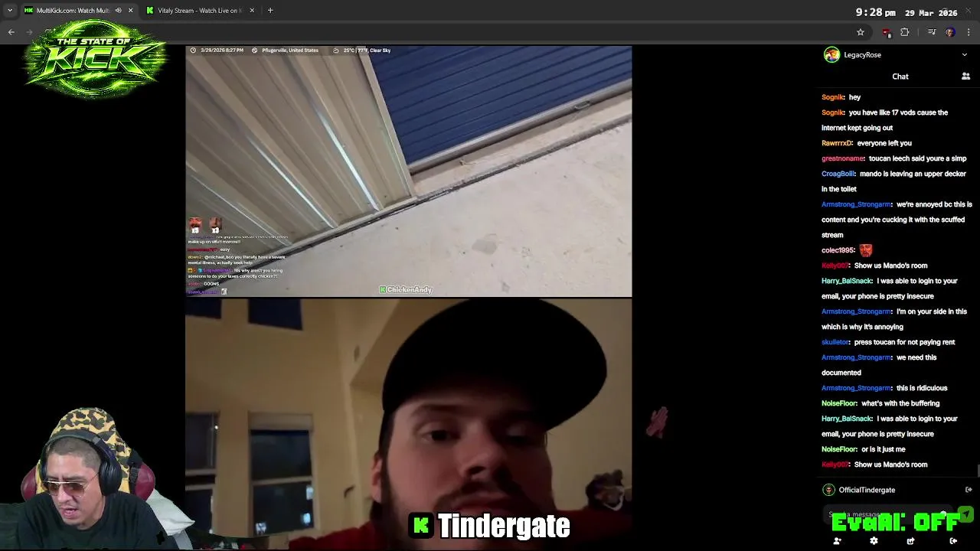The height and width of the screenshot is (551, 980).
Task: Click username Sognik saying hey
Action: [x=833, y=97]
